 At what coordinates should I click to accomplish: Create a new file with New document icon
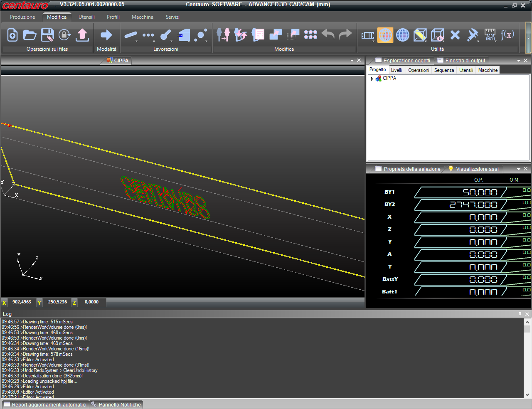coord(12,35)
